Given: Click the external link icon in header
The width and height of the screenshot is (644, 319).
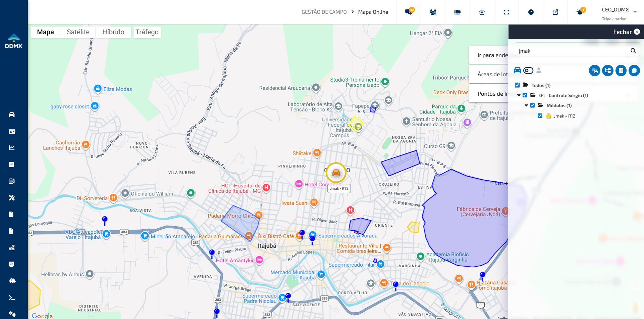Looking at the screenshot, I should click(x=555, y=12).
